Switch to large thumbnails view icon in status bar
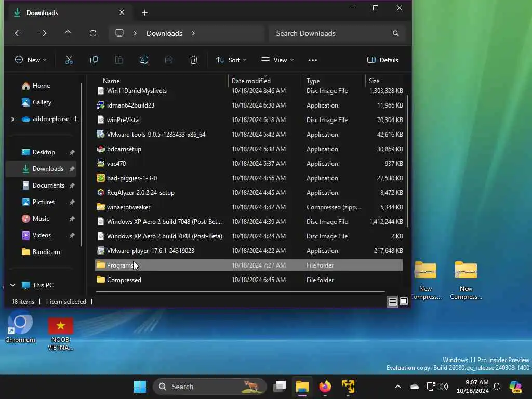This screenshot has width=532, height=399. [x=403, y=301]
